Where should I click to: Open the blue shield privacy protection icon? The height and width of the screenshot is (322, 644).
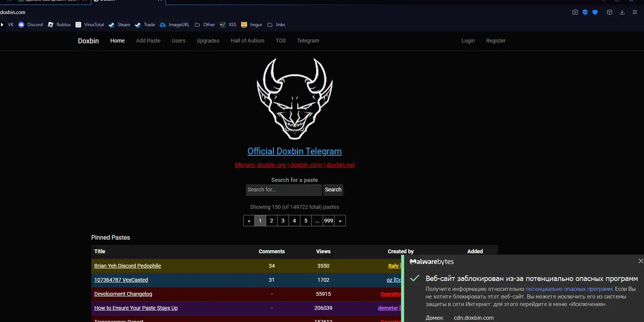click(585, 12)
